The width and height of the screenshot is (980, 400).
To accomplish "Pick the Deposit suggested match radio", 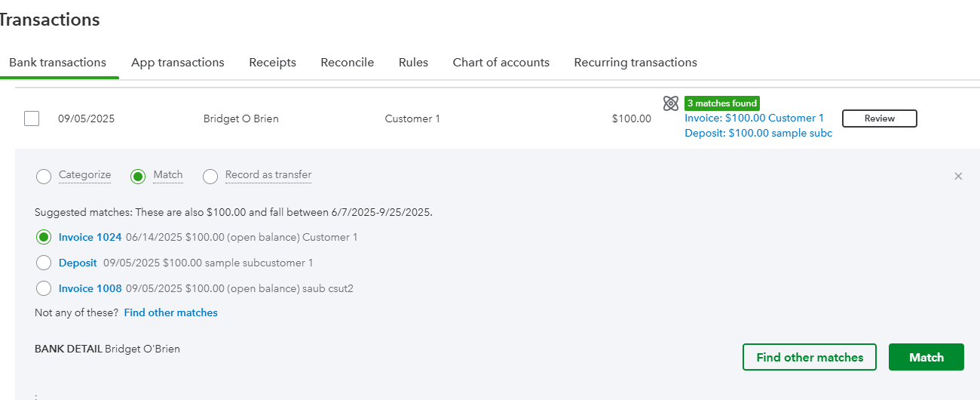I will click(x=44, y=263).
